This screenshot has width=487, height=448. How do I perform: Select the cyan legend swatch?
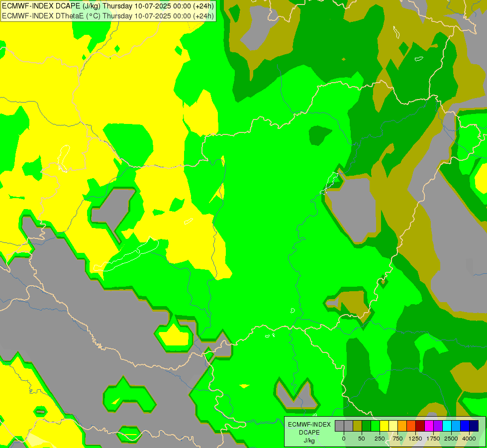(447, 426)
